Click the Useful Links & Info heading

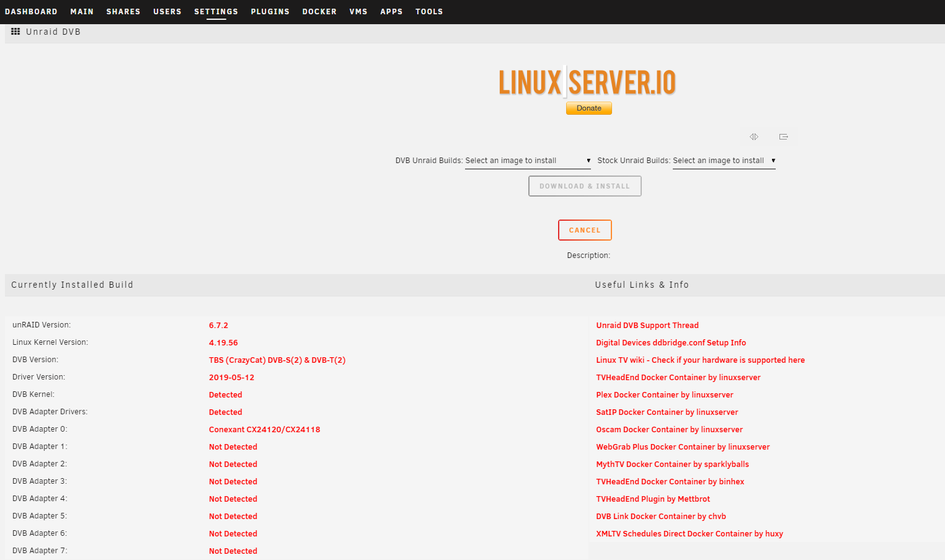(642, 285)
